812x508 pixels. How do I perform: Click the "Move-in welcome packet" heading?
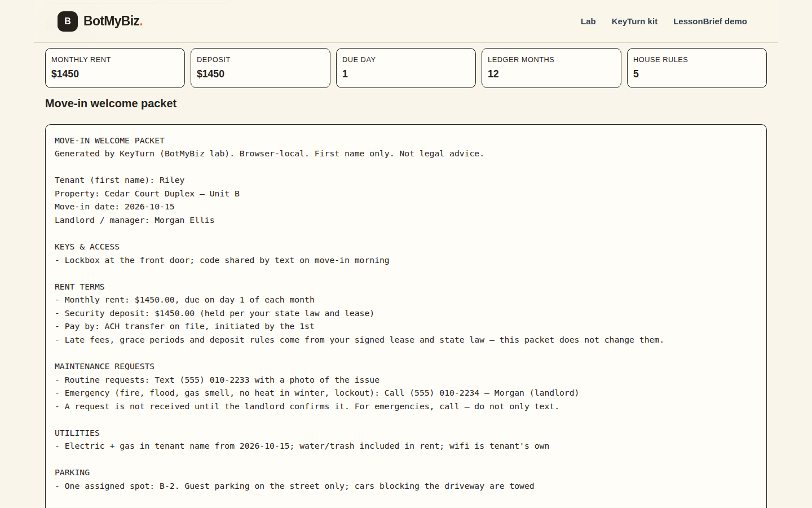(x=111, y=103)
